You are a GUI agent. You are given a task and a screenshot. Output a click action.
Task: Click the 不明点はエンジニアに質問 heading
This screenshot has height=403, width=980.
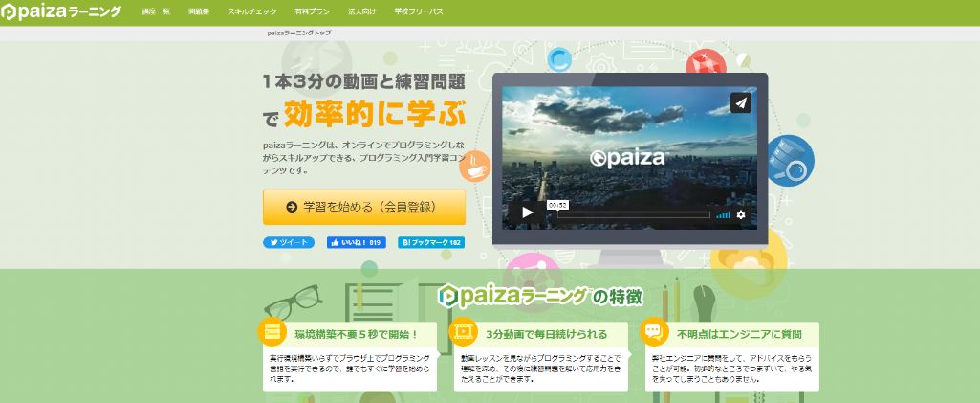click(739, 334)
